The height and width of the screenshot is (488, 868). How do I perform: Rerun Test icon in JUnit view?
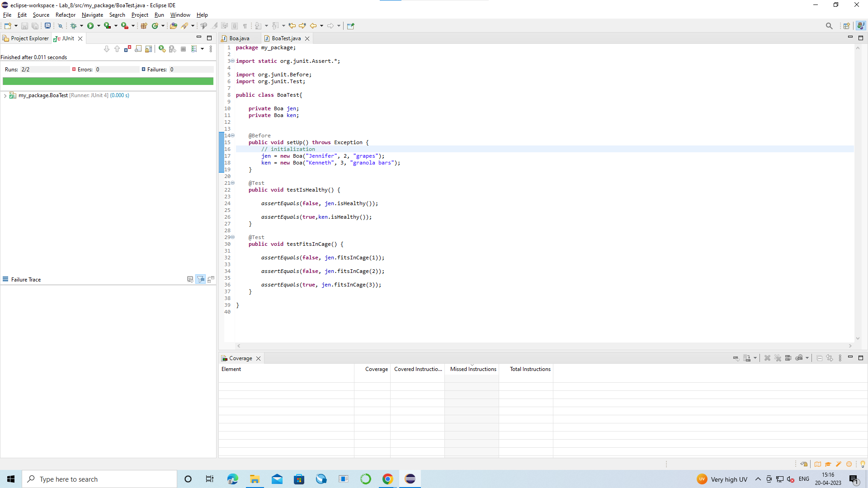[x=162, y=49]
